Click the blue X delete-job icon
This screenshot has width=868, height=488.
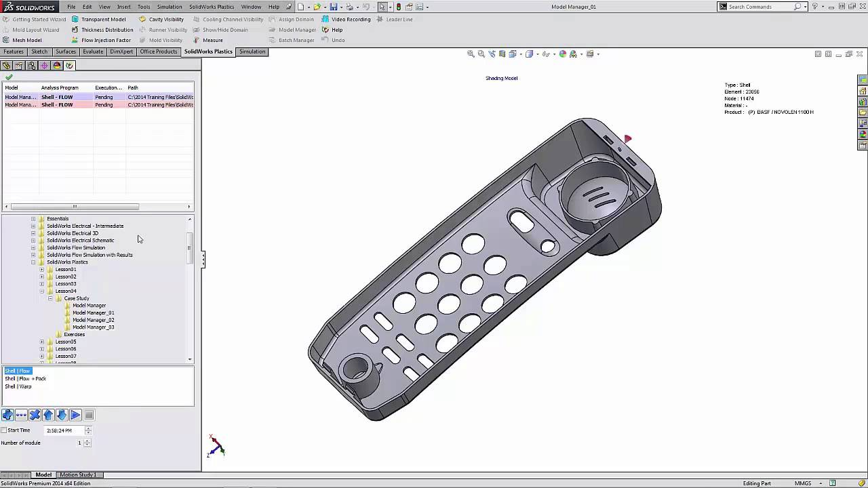(35, 415)
